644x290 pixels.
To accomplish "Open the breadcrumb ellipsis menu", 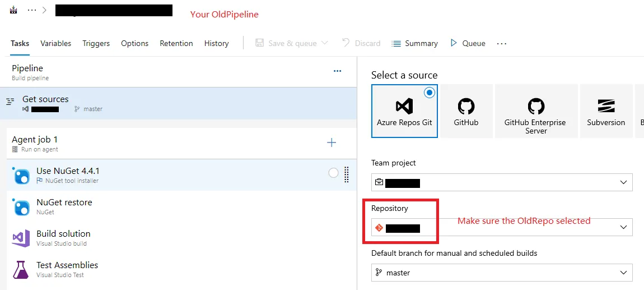I will click(31, 10).
